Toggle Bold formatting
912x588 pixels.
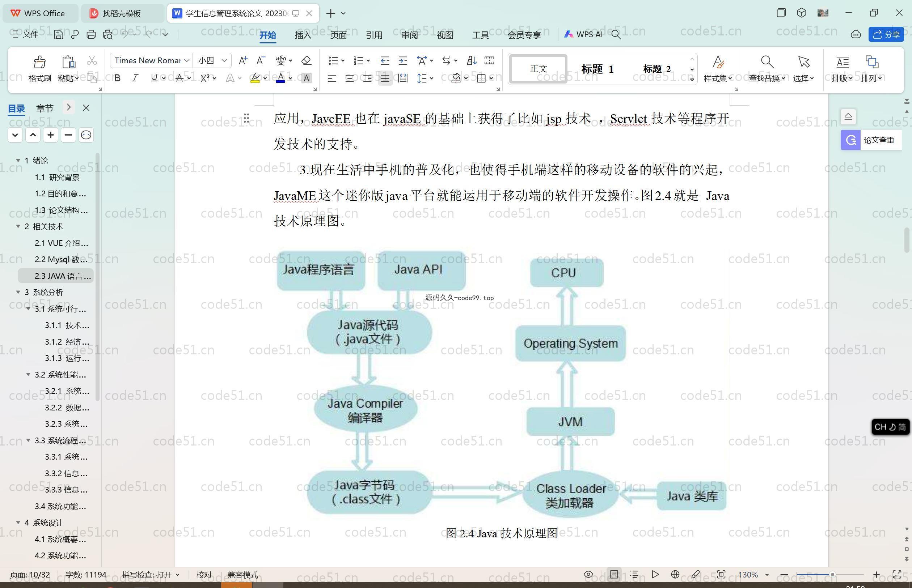[x=118, y=78]
